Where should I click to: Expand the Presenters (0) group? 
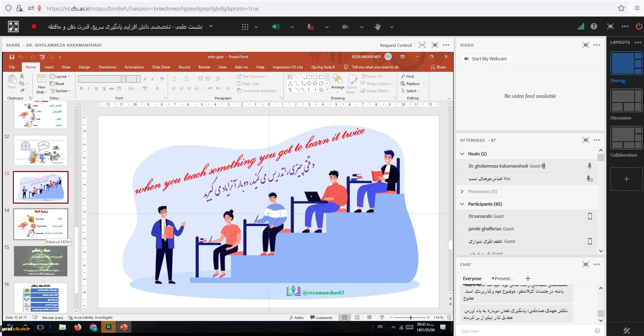pyautogui.click(x=462, y=191)
